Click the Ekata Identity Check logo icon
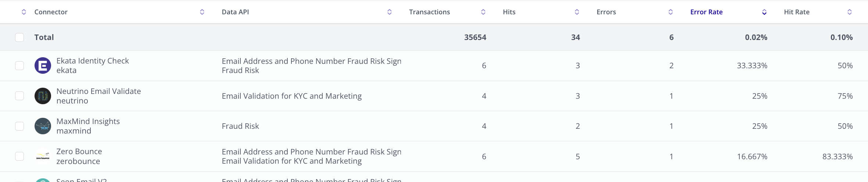868x182 pixels. tap(43, 66)
